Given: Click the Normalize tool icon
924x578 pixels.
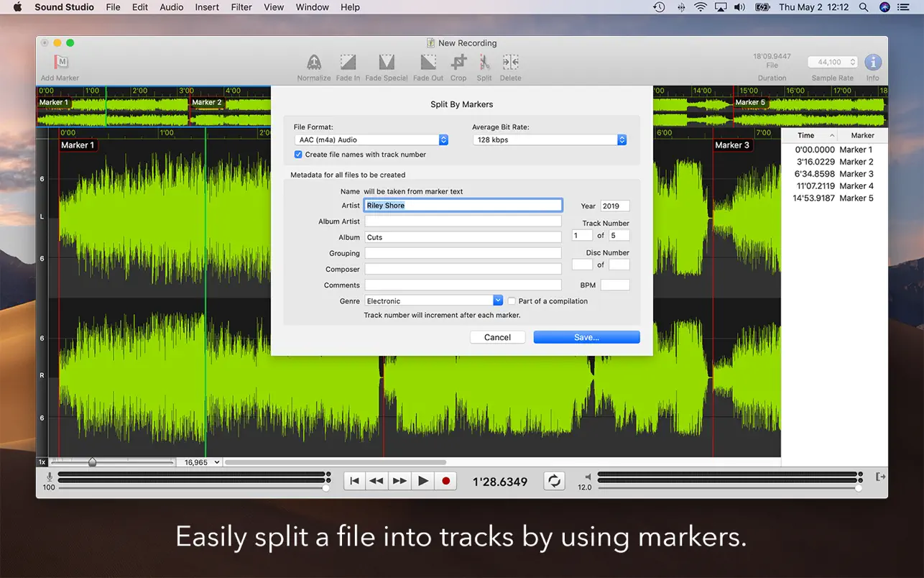Looking at the screenshot, I should point(314,63).
